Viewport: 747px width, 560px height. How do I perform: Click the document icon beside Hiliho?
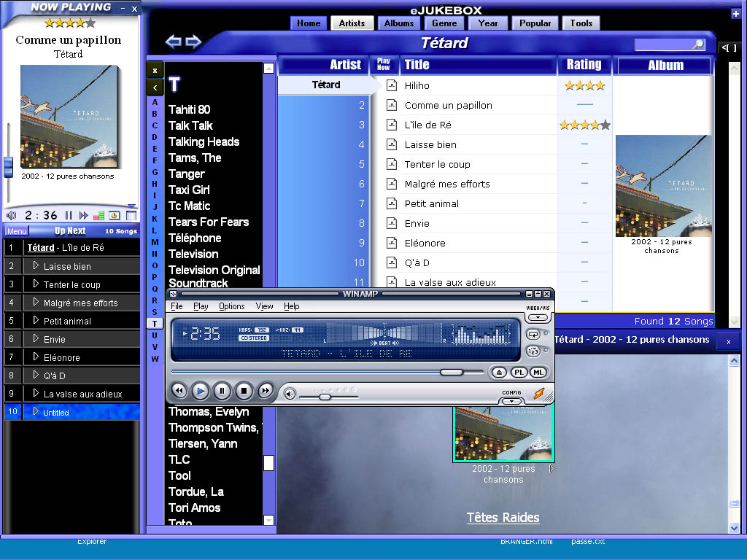coord(392,85)
